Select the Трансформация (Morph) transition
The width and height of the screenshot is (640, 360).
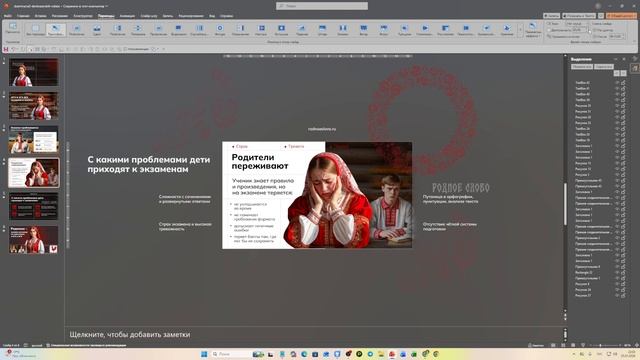click(x=56, y=29)
